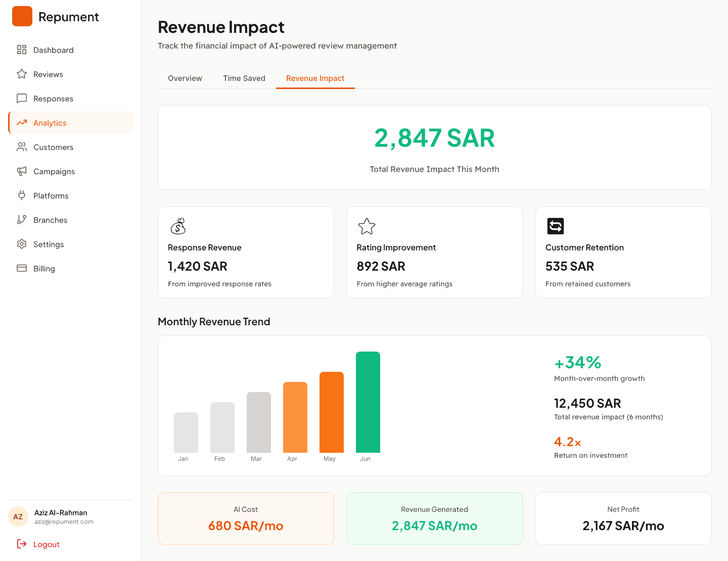Click the Rating Improvement card title
This screenshot has width=728, height=561.
pyautogui.click(x=396, y=247)
